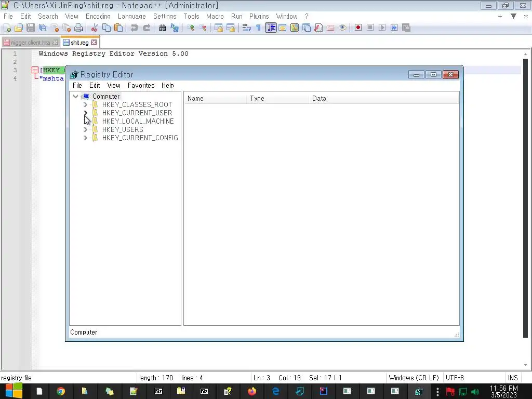
Task: Open Google Chrome from the taskbar
Action: click(x=61, y=391)
